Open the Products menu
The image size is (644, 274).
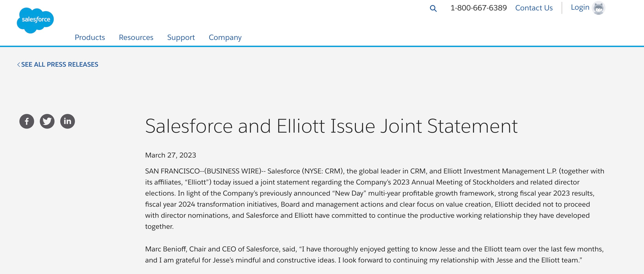click(x=90, y=37)
